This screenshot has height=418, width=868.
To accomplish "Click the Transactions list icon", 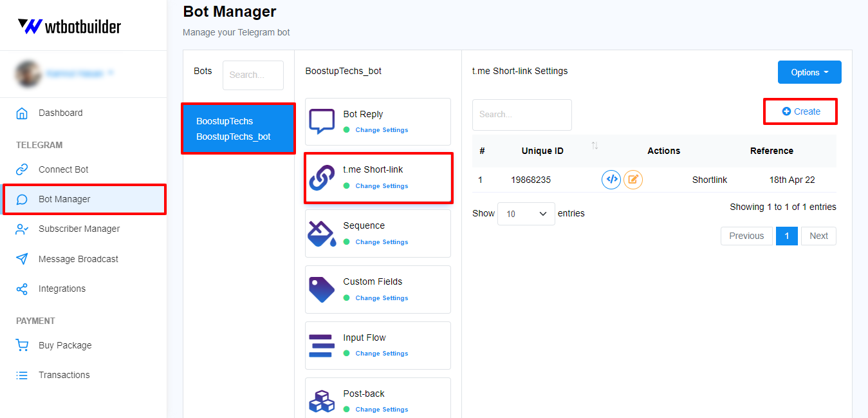I will [x=22, y=375].
